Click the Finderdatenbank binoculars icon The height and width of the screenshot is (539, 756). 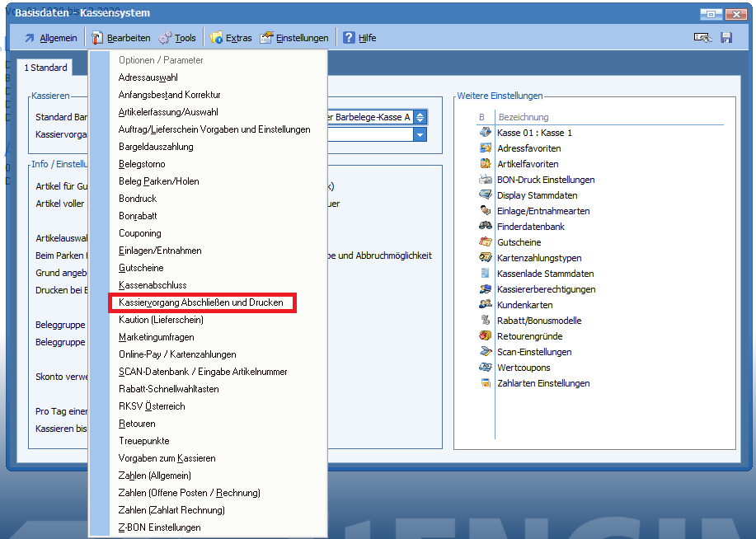486,227
